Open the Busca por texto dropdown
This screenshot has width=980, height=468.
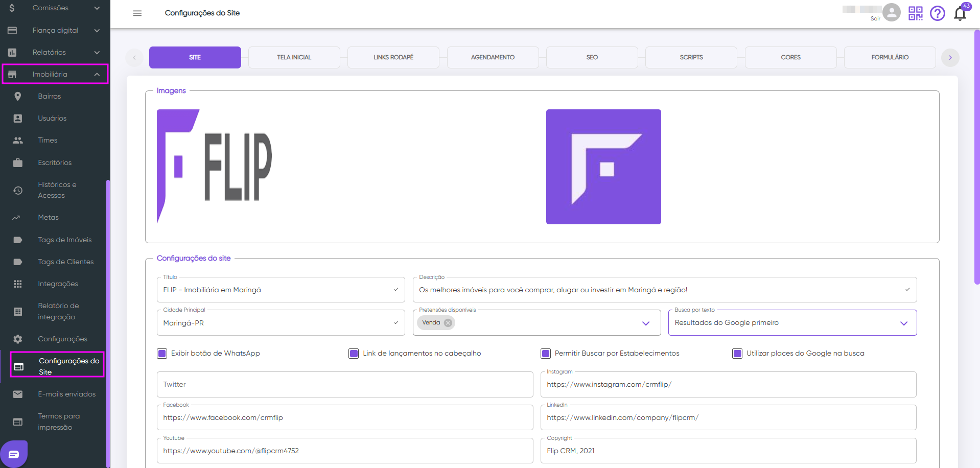click(x=792, y=323)
